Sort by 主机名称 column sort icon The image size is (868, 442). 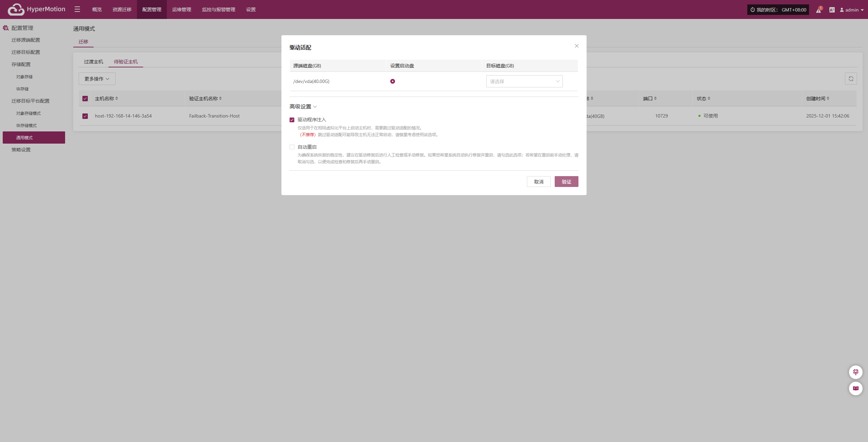[117, 99]
